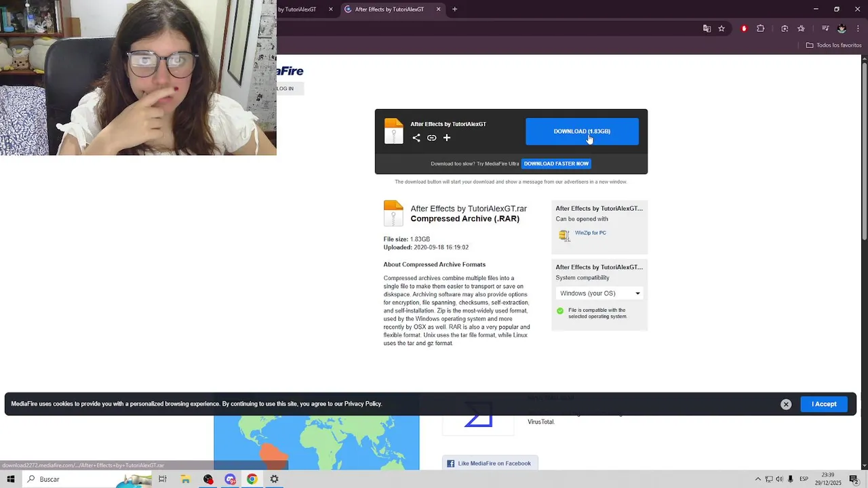868x488 pixels.
Task: Click the translate page icon in address bar
Action: (x=707, y=28)
